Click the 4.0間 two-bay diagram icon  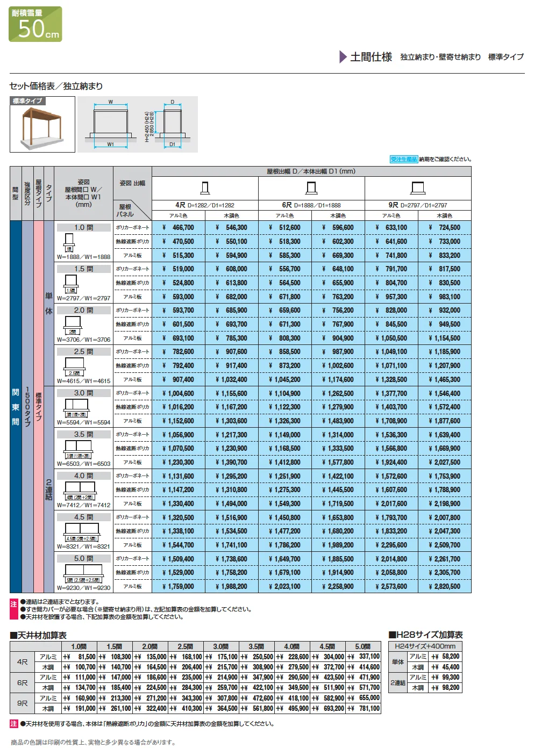coord(80,491)
